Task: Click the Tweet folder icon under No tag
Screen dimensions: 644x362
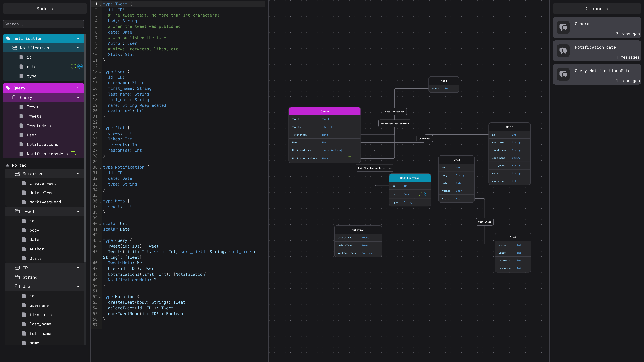Action: 17,211
